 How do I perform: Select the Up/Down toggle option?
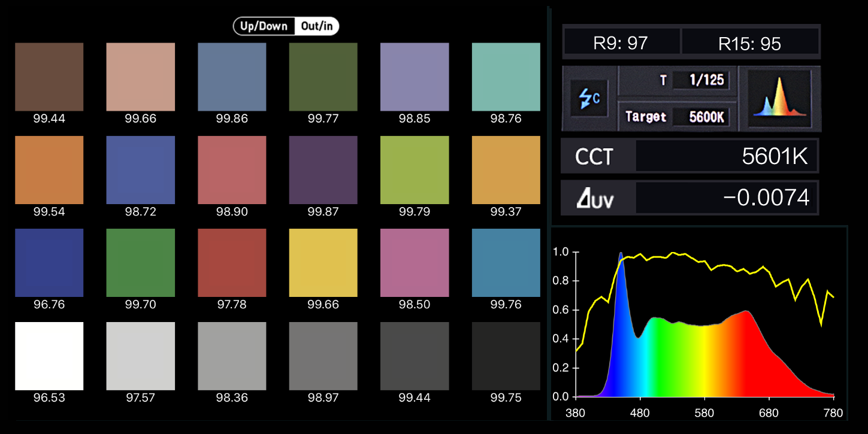click(263, 26)
